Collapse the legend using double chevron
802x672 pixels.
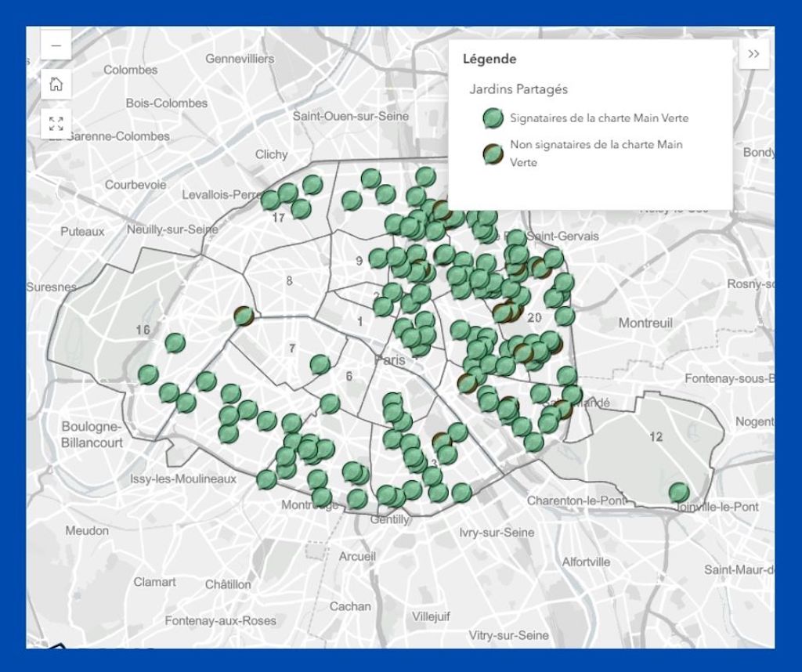[x=753, y=54]
